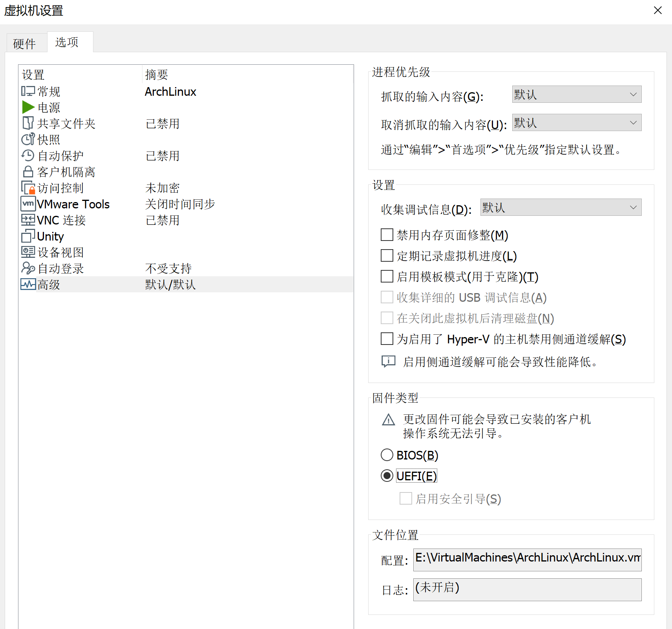
Task: Switch to the 硬件 tab
Action: click(24, 43)
